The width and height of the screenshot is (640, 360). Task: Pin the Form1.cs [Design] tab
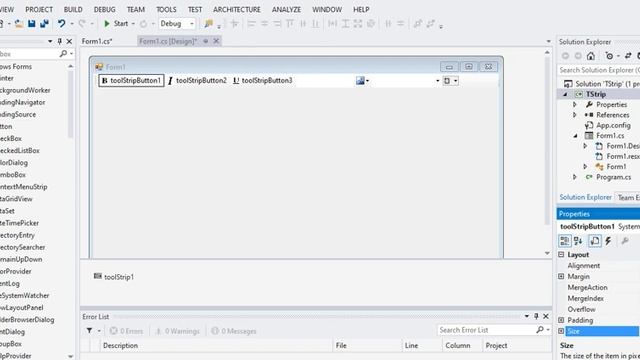pyautogui.click(x=206, y=41)
